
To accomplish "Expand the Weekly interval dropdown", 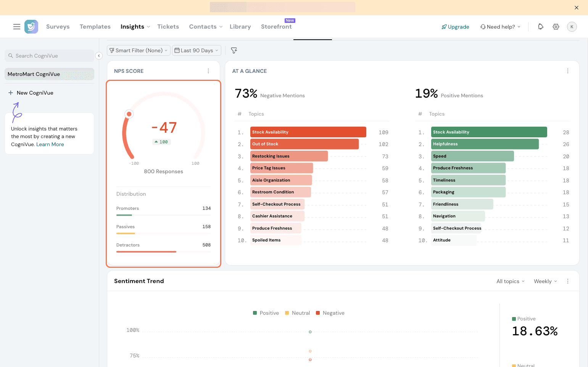I will [545, 281].
